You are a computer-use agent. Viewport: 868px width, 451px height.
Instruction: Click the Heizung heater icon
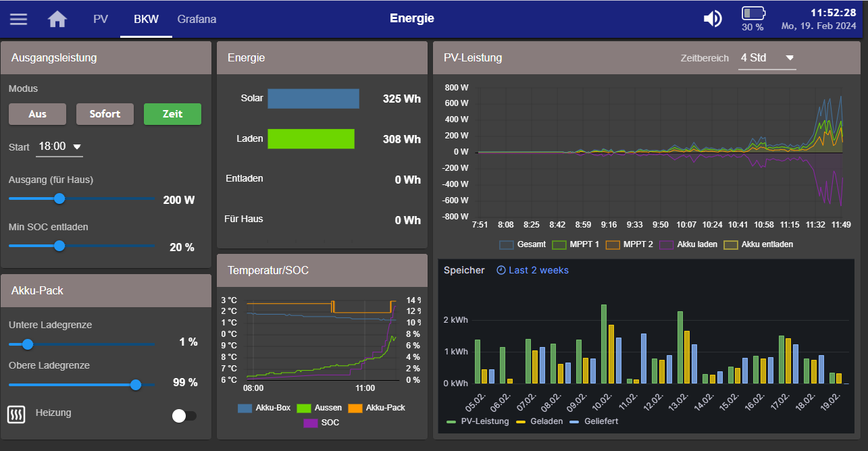click(x=16, y=415)
